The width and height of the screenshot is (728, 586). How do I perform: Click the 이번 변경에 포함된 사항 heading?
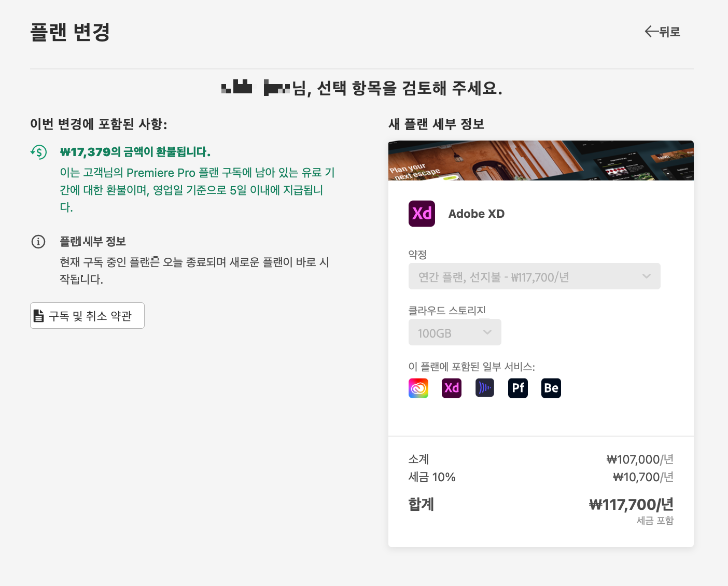point(99,124)
